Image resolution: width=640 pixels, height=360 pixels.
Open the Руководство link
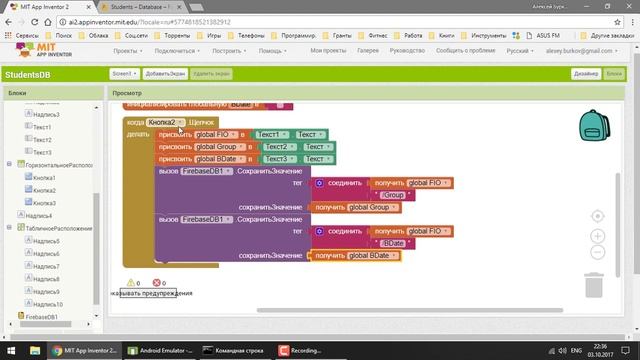click(407, 51)
